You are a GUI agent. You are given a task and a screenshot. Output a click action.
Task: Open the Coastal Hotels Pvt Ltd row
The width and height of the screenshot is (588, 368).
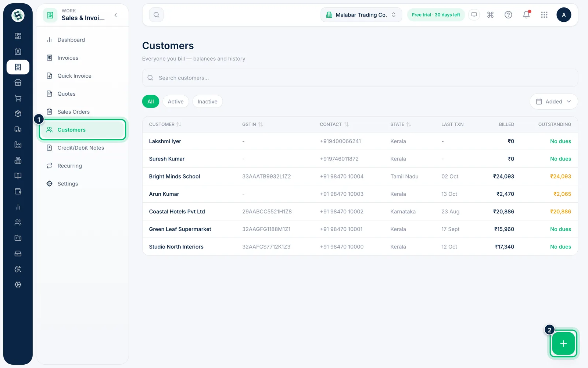(360, 212)
